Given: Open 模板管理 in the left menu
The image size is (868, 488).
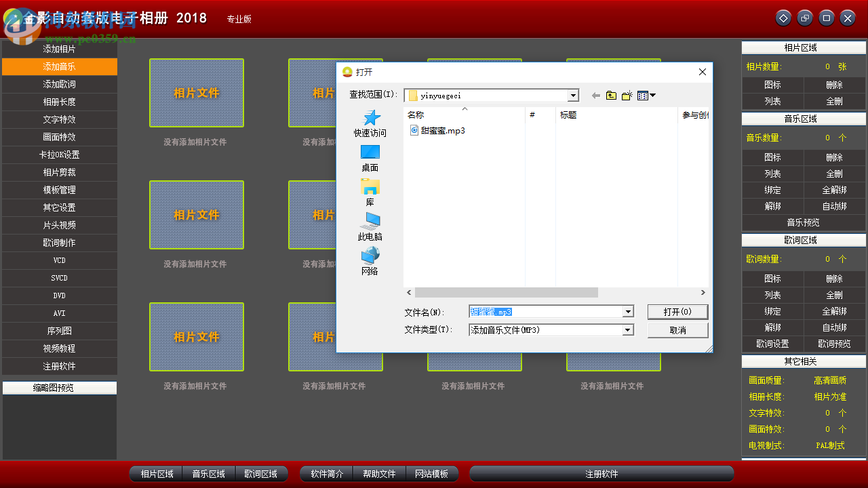Looking at the screenshot, I should (x=60, y=190).
